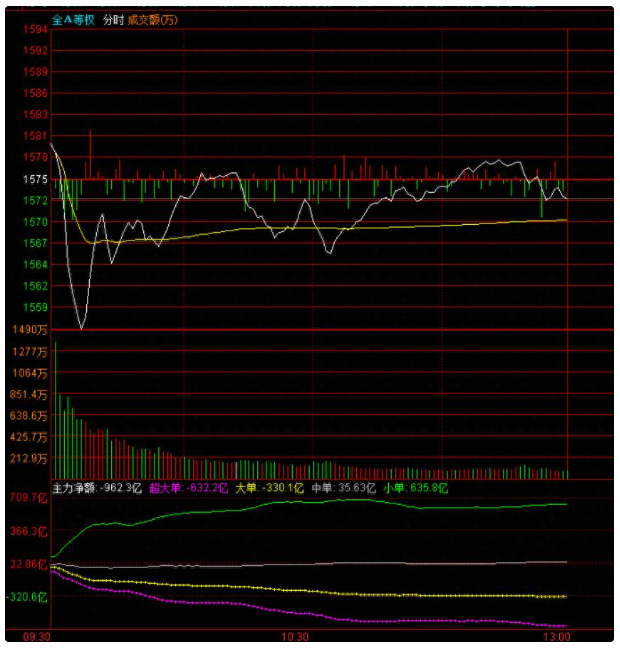Click the 709.7亿 fund flow axis label
The image size is (620, 649).
[28, 497]
